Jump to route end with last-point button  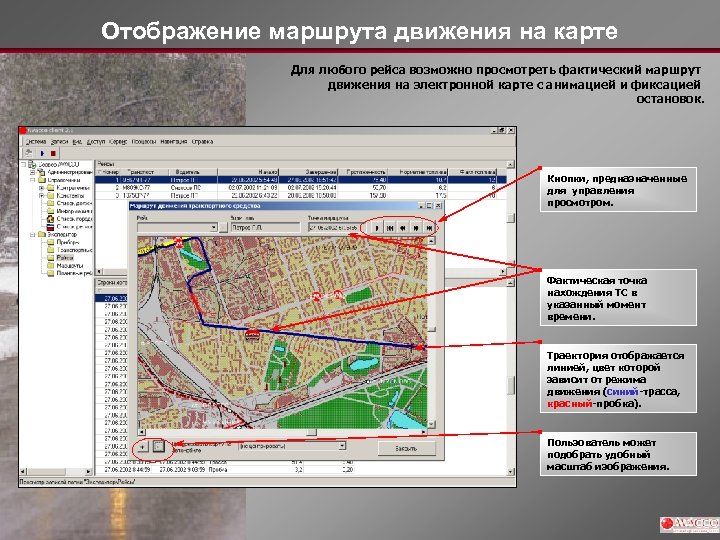429,228
